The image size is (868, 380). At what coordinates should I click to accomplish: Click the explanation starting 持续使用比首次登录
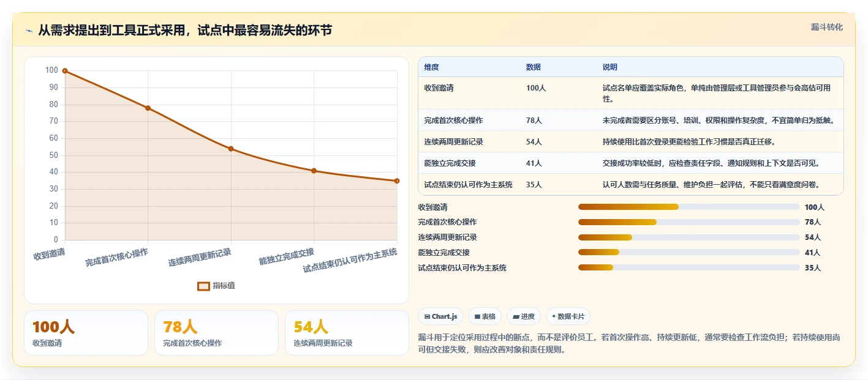[689, 142]
